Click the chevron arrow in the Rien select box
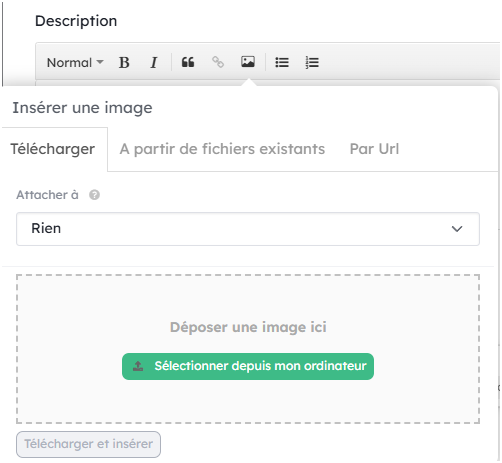 (457, 229)
